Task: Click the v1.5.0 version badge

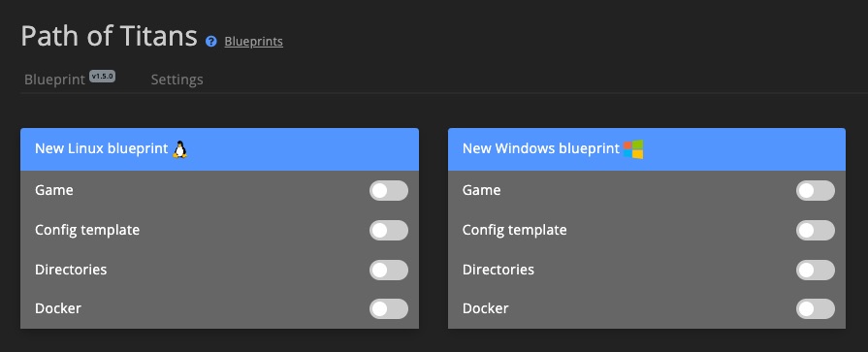Action: [x=103, y=77]
